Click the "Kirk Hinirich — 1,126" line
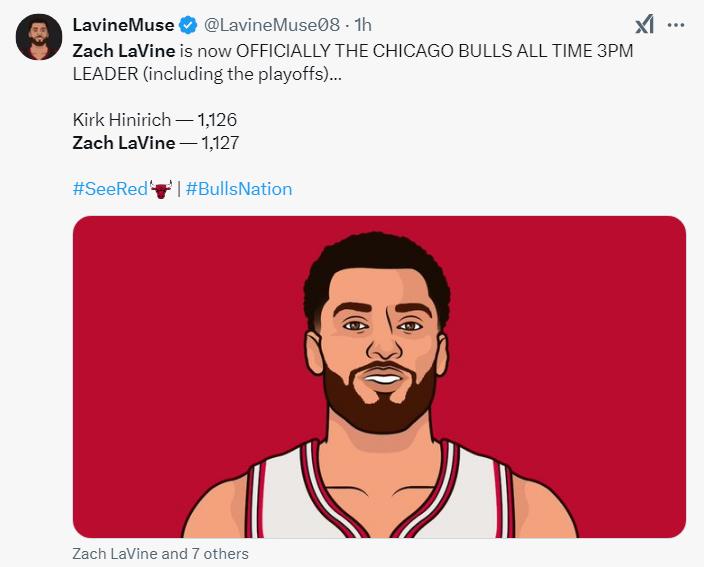The height and width of the screenshot is (567, 704). 154,120
